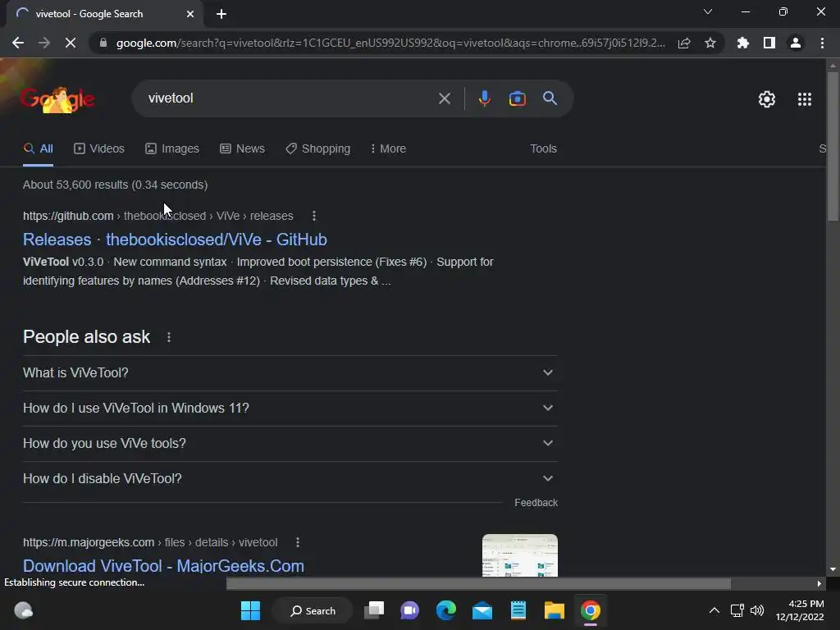Open Download ViveTool MajorGeeks link
The width and height of the screenshot is (840, 630).
click(x=163, y=566)
